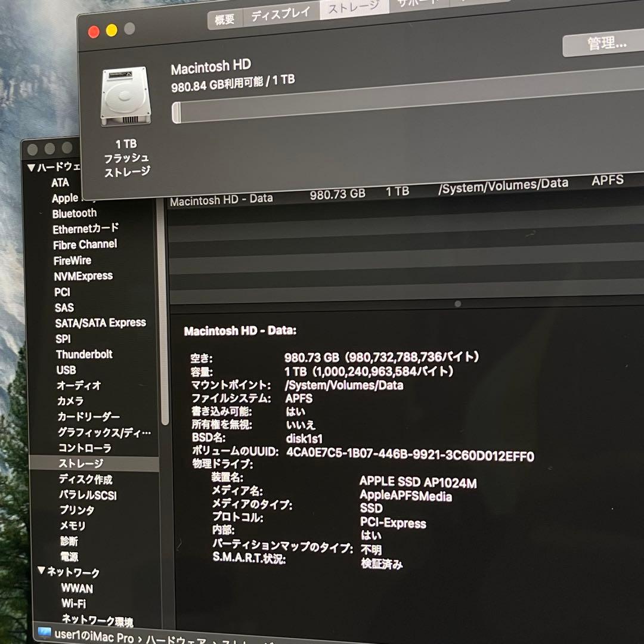
Task: Click the APFS cell in table row
Action: (608, 180)
